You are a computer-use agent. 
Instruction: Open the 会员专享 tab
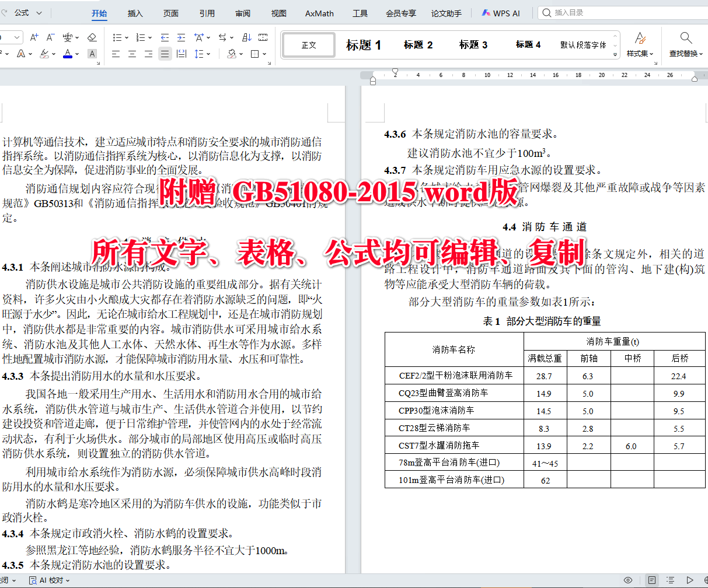click(400, 13)
